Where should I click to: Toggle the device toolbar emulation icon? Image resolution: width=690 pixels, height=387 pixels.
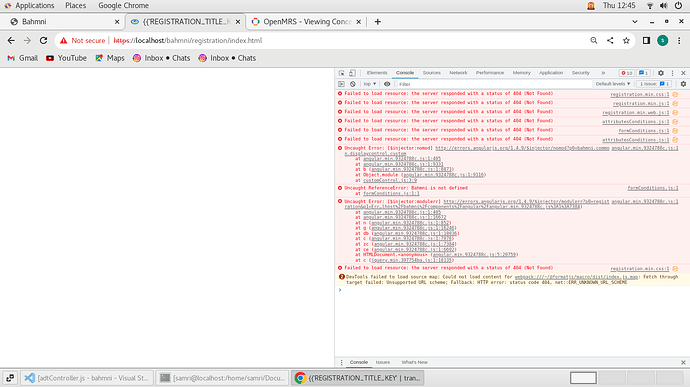(x=352, y=73)
